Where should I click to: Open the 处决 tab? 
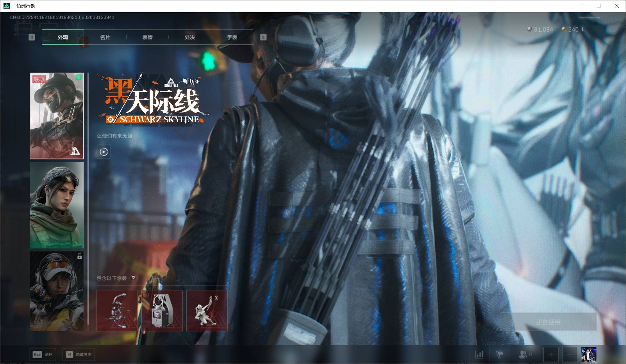click(x=190, y=37)
